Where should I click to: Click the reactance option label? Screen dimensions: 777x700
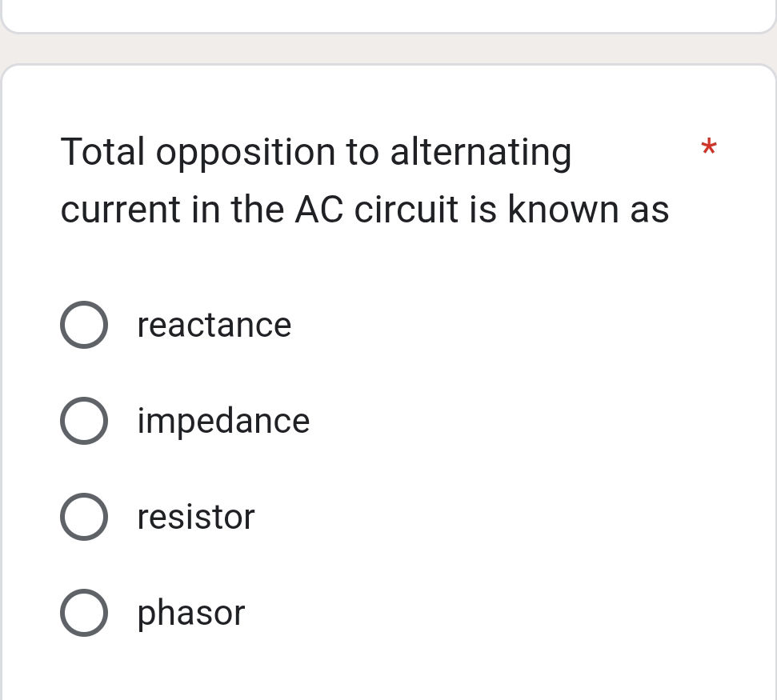[214, 325]
